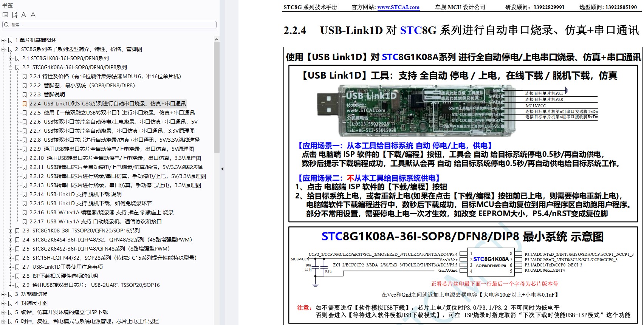Screen dimensions: 644x325
Task: Expand bookmark 5 编译、仿真开发环境的建立与ISP下载
Action: coord(3,312)
